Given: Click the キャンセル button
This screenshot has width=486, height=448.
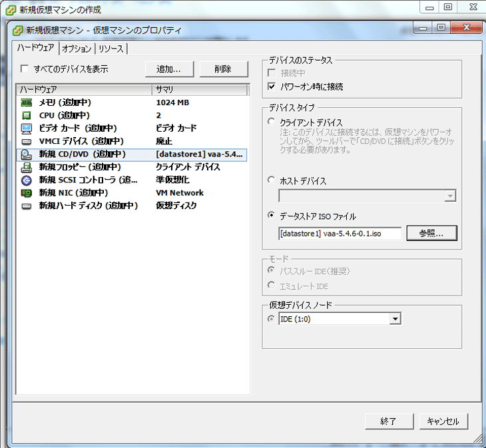Looking at the screenshot, I should tap(443, 421).
